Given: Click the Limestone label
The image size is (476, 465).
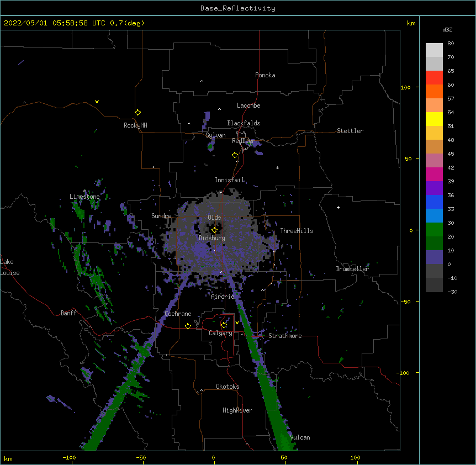Looking at the screenshot, I should coord(84,197).
